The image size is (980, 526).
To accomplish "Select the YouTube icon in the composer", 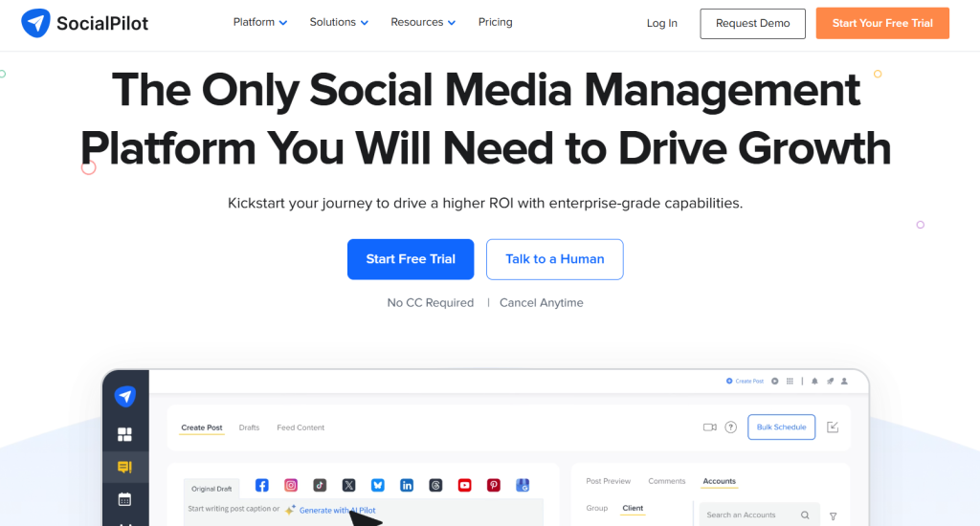I will click(464, 486).
